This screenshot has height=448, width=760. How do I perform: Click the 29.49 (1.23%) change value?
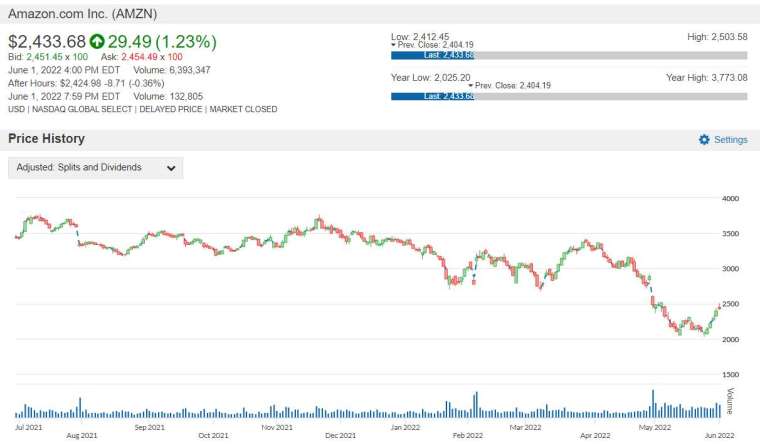tap(162, 42)
